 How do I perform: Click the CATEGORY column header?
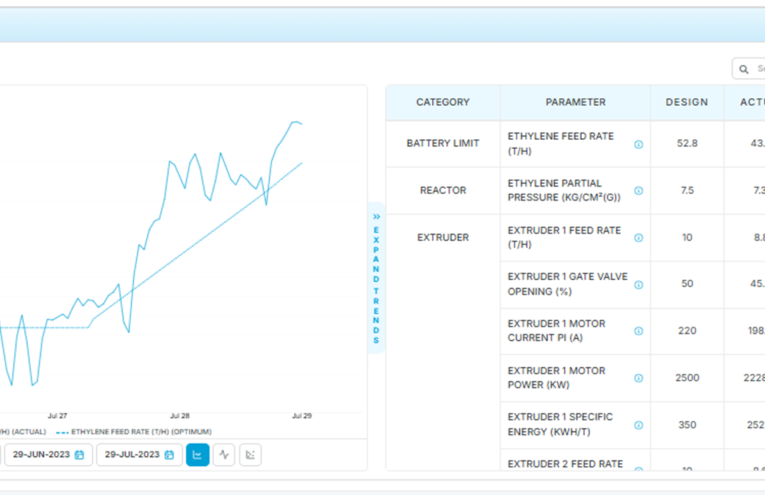click(443, 102)
